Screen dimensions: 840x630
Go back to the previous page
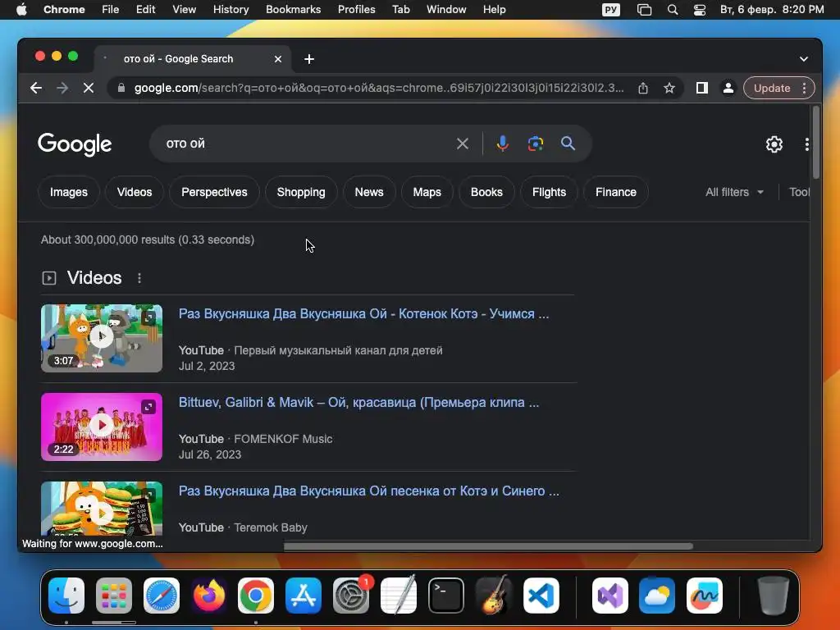pyautogui.click(x=36, y=88)
